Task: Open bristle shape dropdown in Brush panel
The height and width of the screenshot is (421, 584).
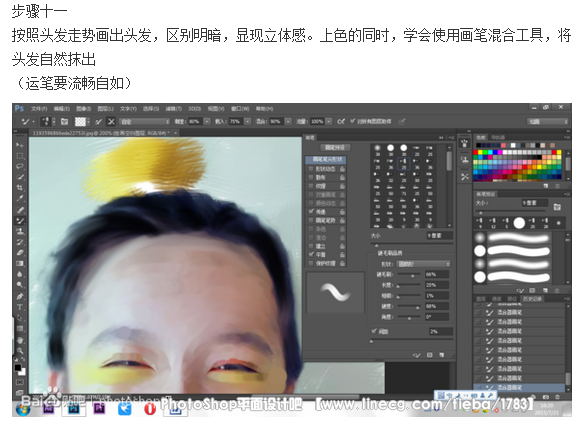Action: 424,264
